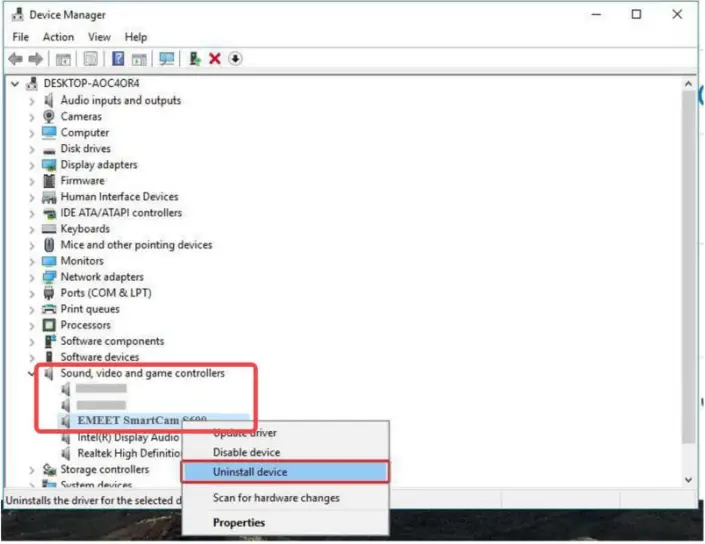Screen dimensions: 705x544
Task: Select the DESKTOP-AOC4OR4 computer name
Action: pyautogui.click(x=91, y=83)
